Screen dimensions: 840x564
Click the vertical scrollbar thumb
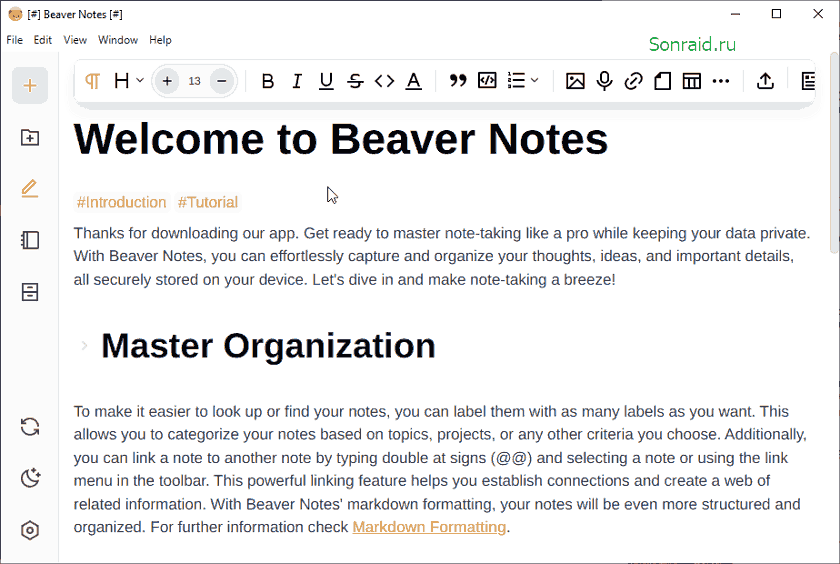tap(834, 153)
